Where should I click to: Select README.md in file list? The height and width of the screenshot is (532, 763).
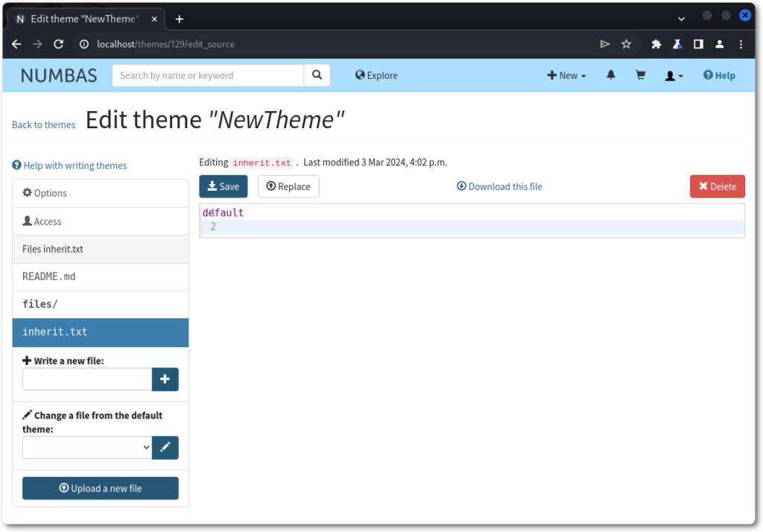[x=49, y=276]
